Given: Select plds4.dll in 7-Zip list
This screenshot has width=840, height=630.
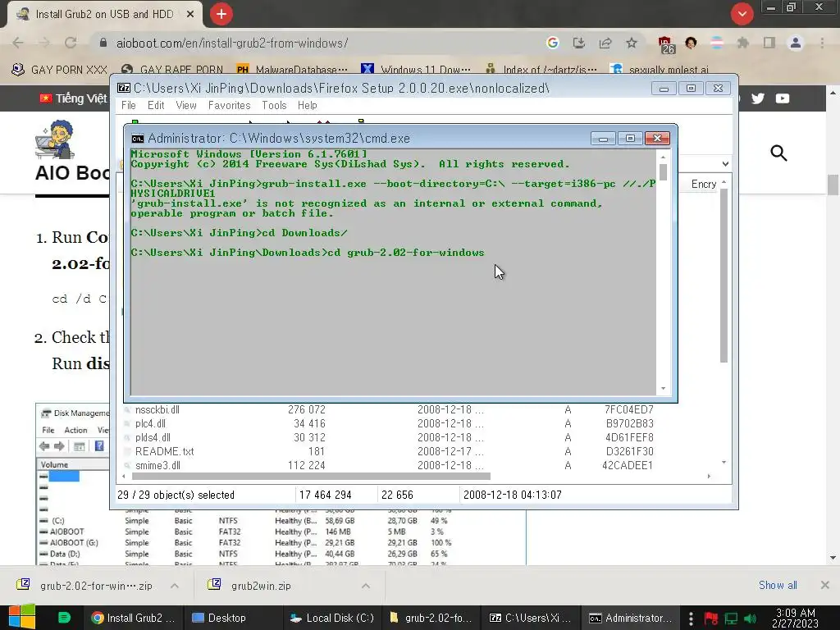Looking at the screenshot, I should point(153,438).
